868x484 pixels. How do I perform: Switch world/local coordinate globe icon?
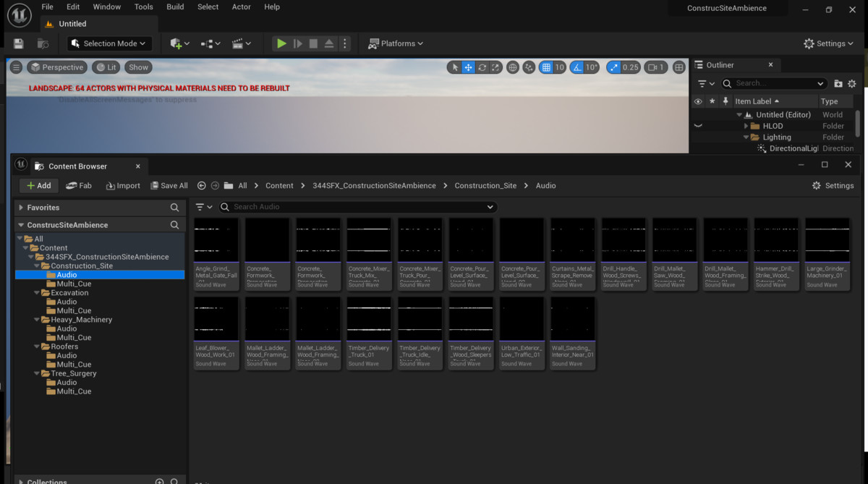point(513,67)
